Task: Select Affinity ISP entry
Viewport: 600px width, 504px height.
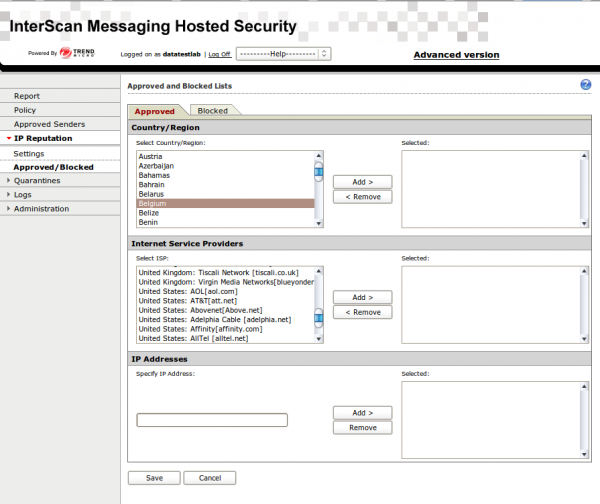Action: pyautogui.click(x=225, y=329)
